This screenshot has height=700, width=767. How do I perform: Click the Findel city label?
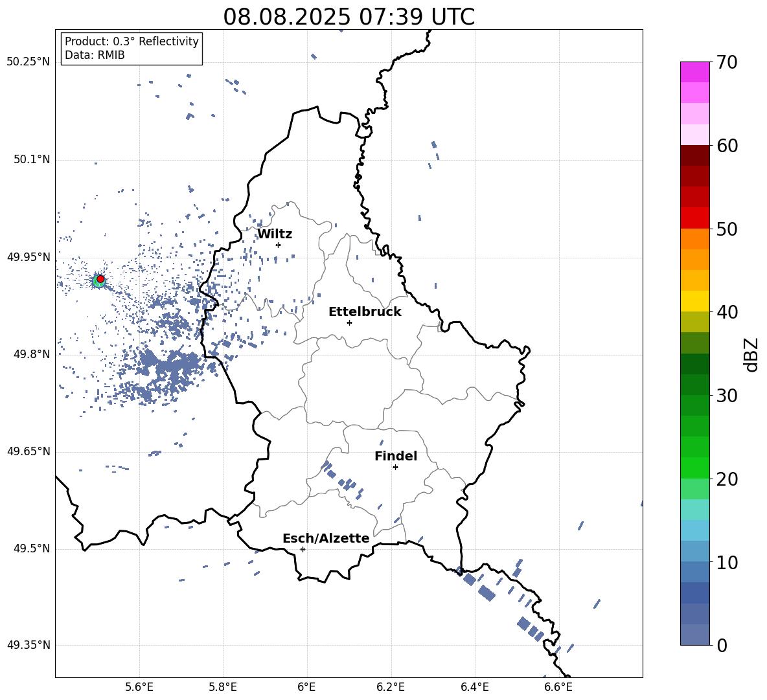(x=396, y=456)
